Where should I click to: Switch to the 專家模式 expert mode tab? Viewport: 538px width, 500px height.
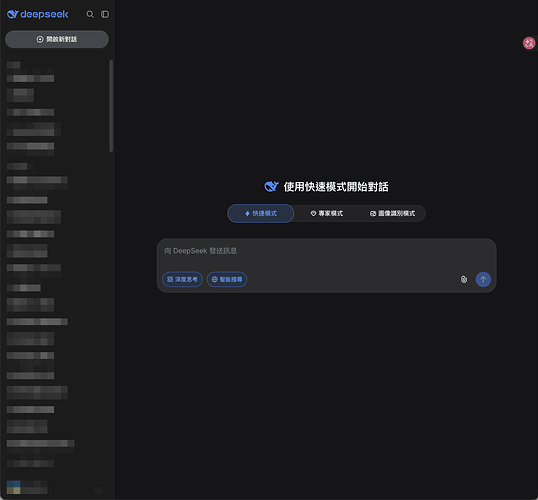pos(326,213)
